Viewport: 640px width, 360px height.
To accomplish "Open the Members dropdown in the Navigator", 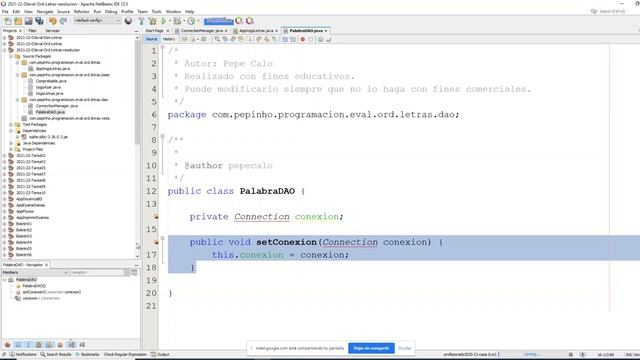I will (x=35, y=272).
